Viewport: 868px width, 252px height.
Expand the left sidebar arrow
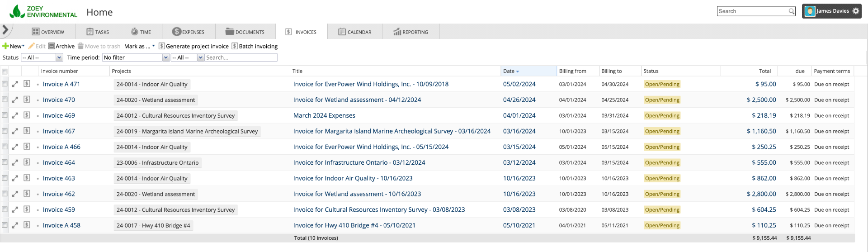click(5, 30)
